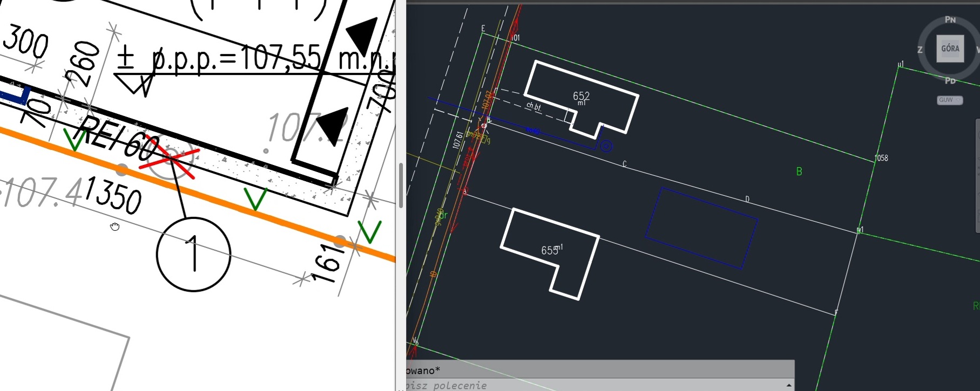Click the point label 1058
980x391 pixels.
881,158
